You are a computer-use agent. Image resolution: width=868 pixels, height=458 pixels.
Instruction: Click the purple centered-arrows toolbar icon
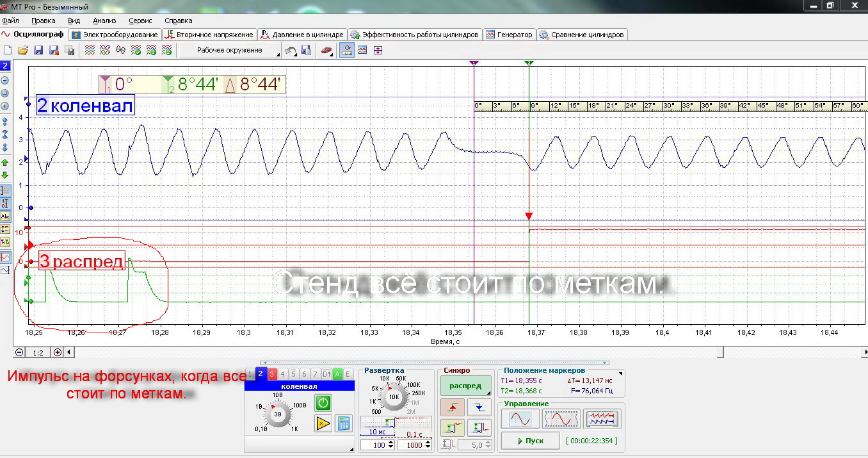tap(378, 50)
